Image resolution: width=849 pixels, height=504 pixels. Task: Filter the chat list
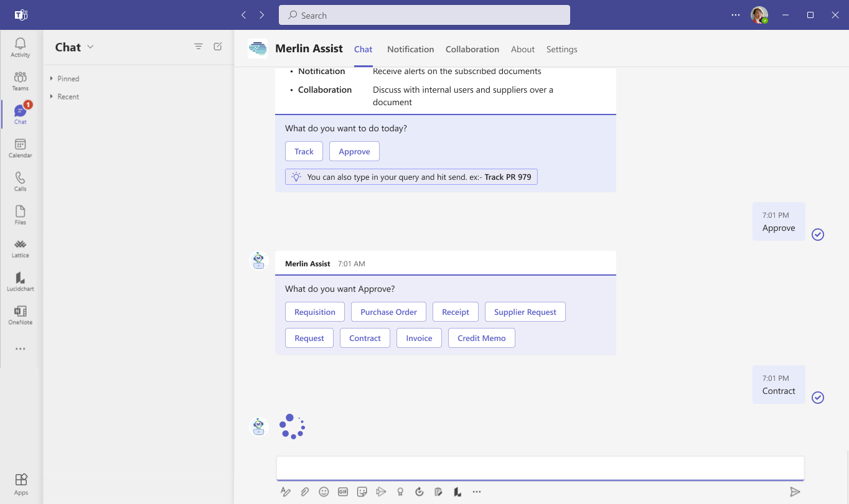[199, 47]
